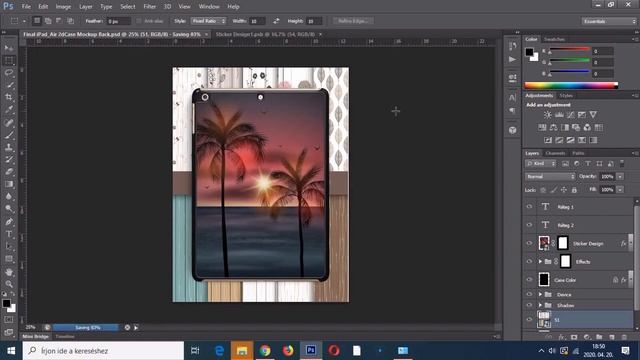Open the layer Kind filter dropdown
The height and width of the screenshot is (360, 640).
[541, 164]
